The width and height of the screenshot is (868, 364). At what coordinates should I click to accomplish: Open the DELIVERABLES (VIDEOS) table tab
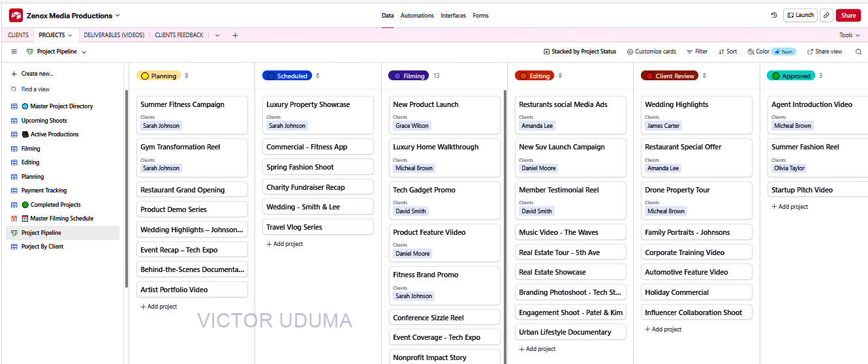(x=114, y=35)
